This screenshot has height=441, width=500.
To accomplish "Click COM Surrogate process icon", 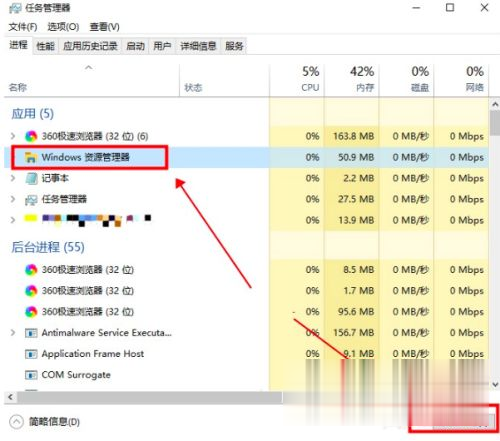I will (31, 375).
